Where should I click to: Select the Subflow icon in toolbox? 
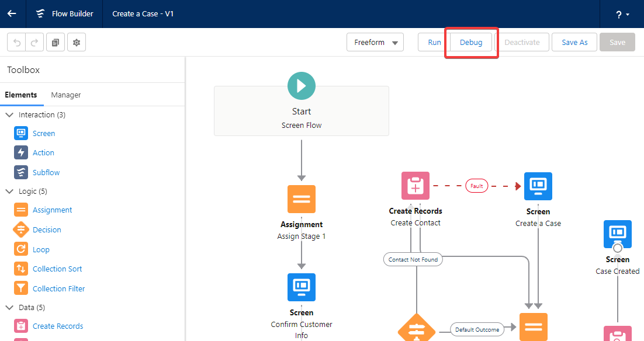(x=21, y=172)
